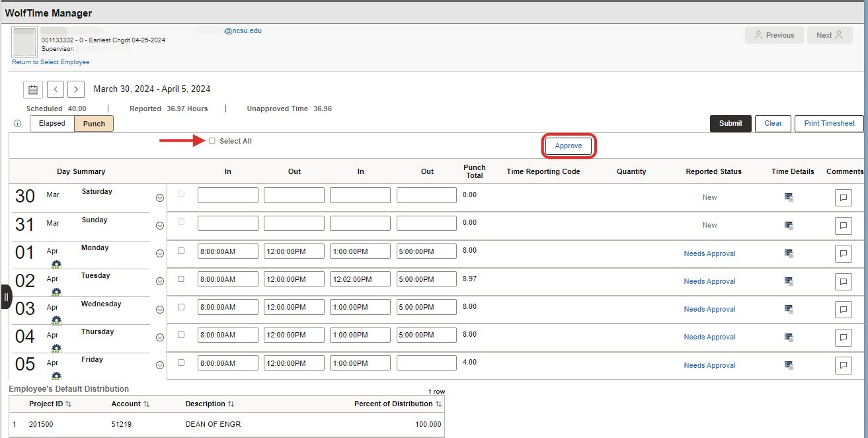The width and height of the screenshot is (868, 438).
Task: Go to previous week arrow
Action: coord(56,89)
